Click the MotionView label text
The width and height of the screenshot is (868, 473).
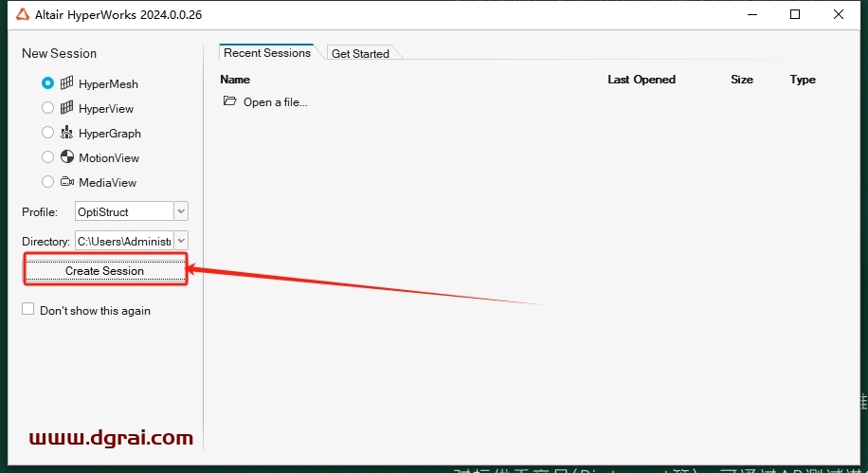(109, 158)
